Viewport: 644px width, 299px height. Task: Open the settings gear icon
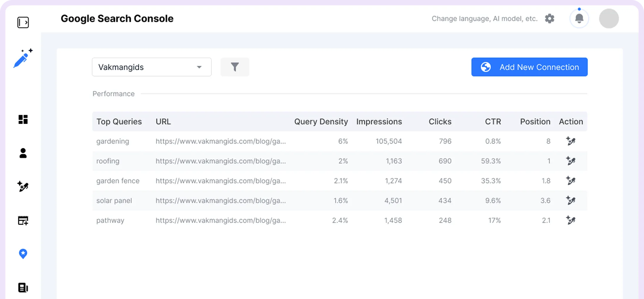[550, 18]
